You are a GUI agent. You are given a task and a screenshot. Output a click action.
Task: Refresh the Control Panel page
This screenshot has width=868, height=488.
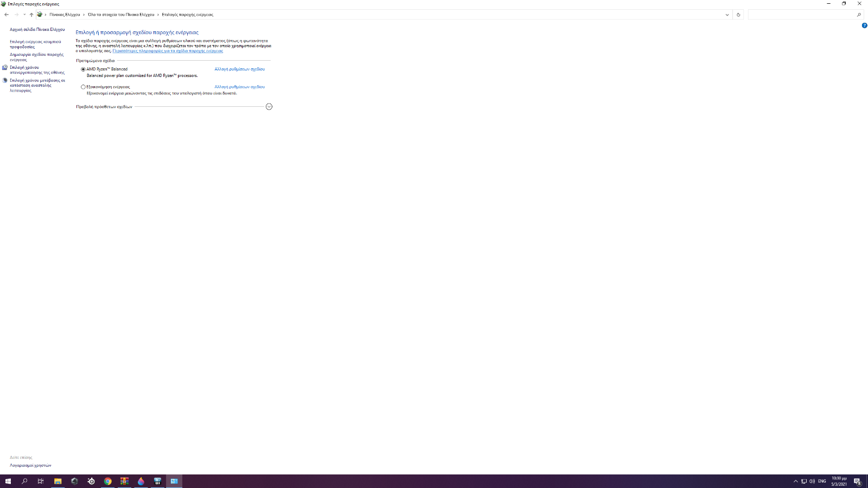738,15
